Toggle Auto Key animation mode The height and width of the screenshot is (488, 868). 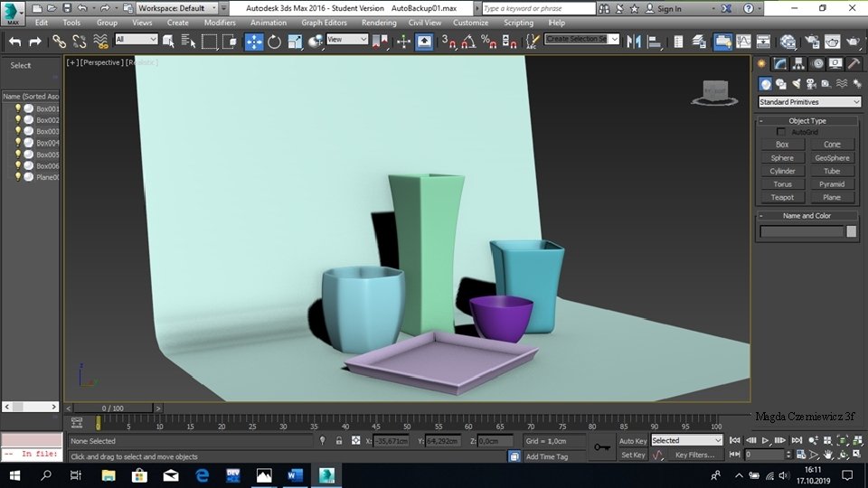click(x=632, y=441)
